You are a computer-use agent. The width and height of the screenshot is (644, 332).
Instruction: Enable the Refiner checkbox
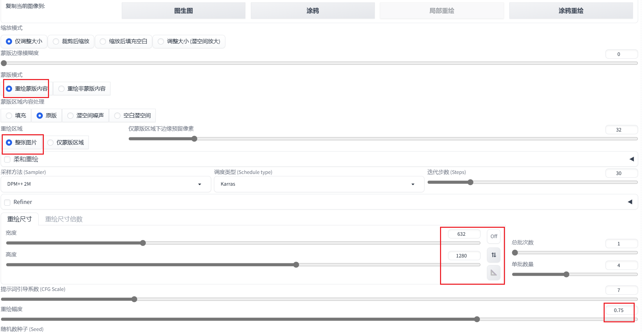pyautogui.click(x=7, y=202)
